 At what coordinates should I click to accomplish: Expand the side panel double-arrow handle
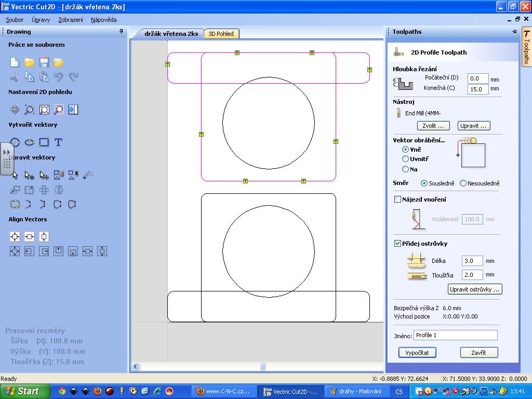point(7,153)
